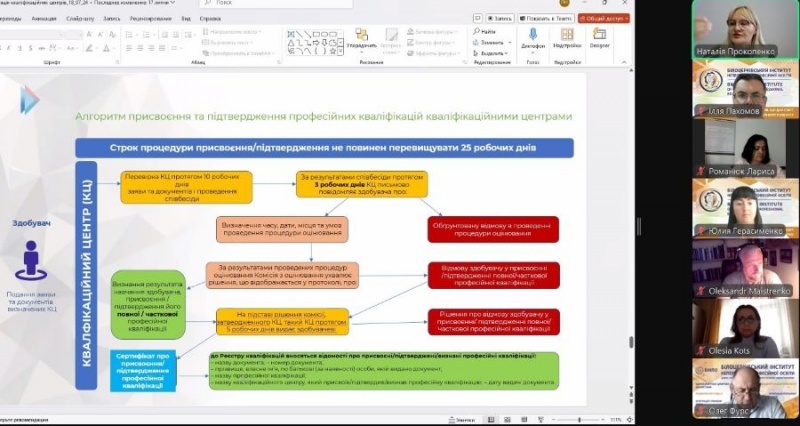
Task: Click the Показать в Teams button
Action: tap(546, 18)
